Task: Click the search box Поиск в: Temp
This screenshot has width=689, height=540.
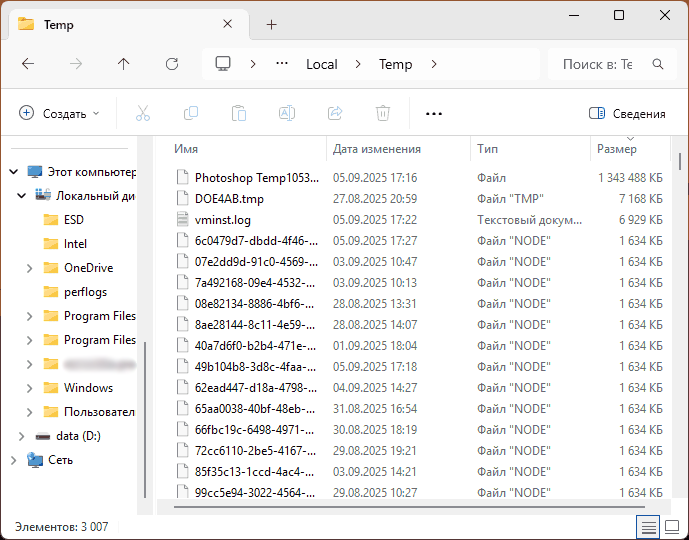Action: click(598, 64)
